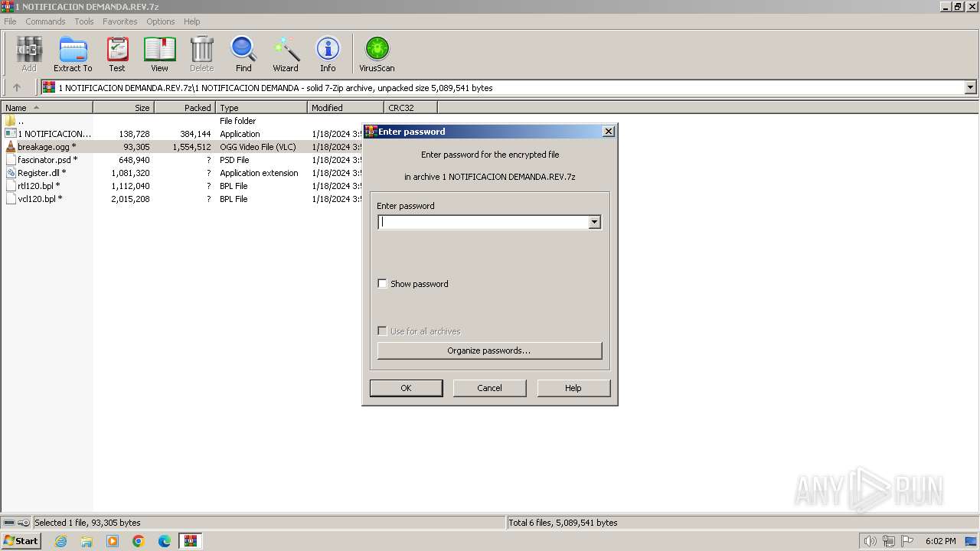Viewport: 980px width, 551px height.
Task: Open the Options menu
Action: 161,21
